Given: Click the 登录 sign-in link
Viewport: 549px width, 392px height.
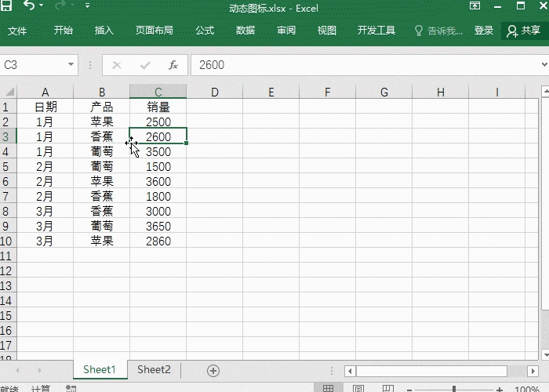Looking at the screenshot, I should (x=484, y=31).
